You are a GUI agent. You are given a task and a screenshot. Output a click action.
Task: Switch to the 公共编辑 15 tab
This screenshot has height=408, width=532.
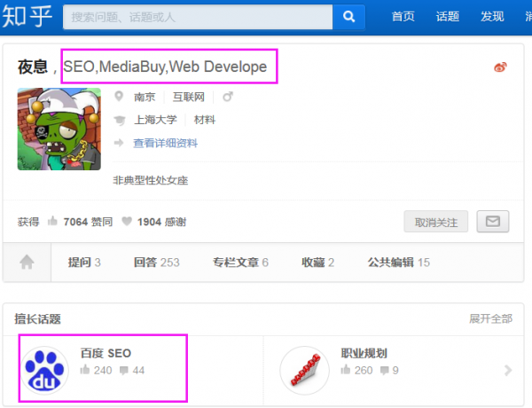(x=399, y=262)
